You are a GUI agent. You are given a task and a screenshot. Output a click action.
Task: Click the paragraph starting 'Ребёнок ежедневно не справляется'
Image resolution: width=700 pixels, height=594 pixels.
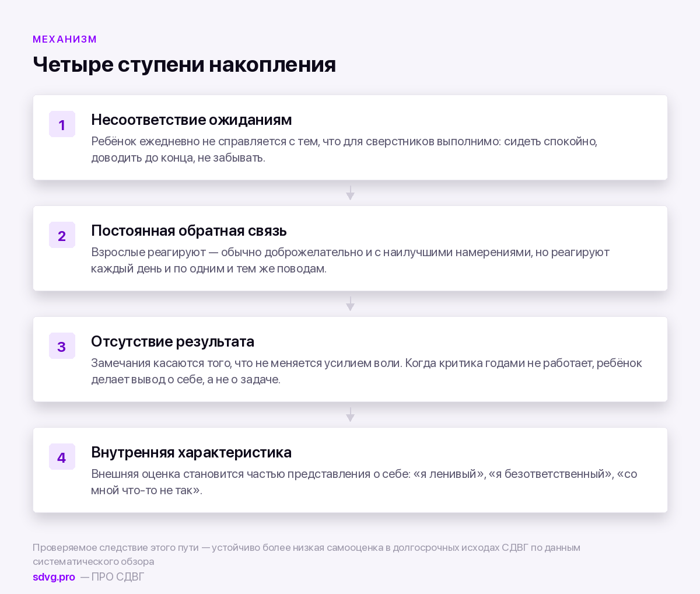344,149
